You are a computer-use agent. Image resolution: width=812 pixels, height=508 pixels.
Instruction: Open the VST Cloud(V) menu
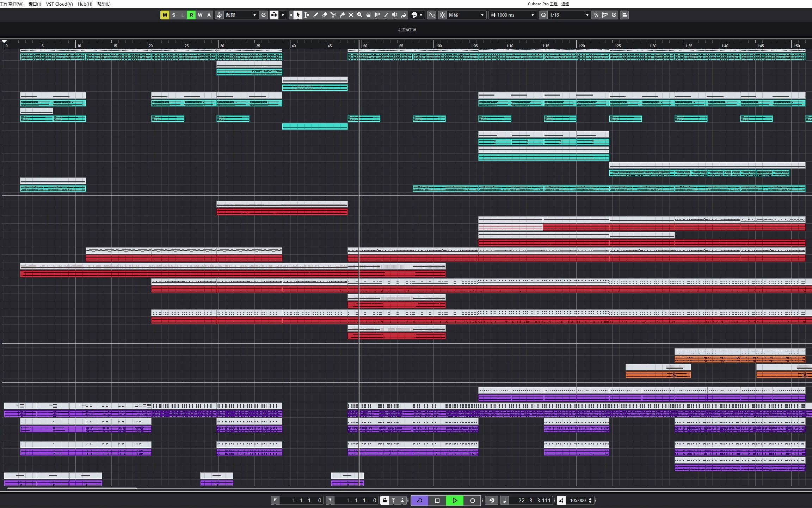59,4
